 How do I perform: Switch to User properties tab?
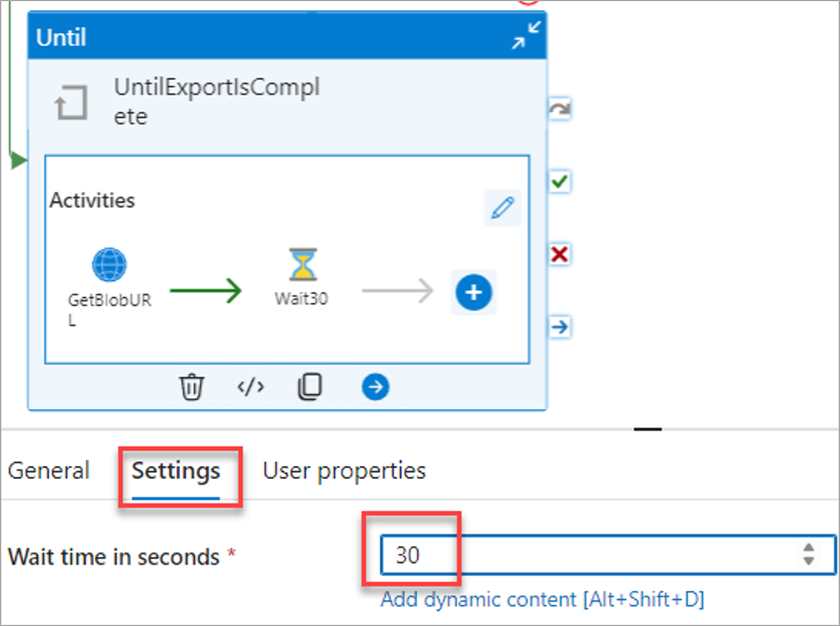pos(344,470)
